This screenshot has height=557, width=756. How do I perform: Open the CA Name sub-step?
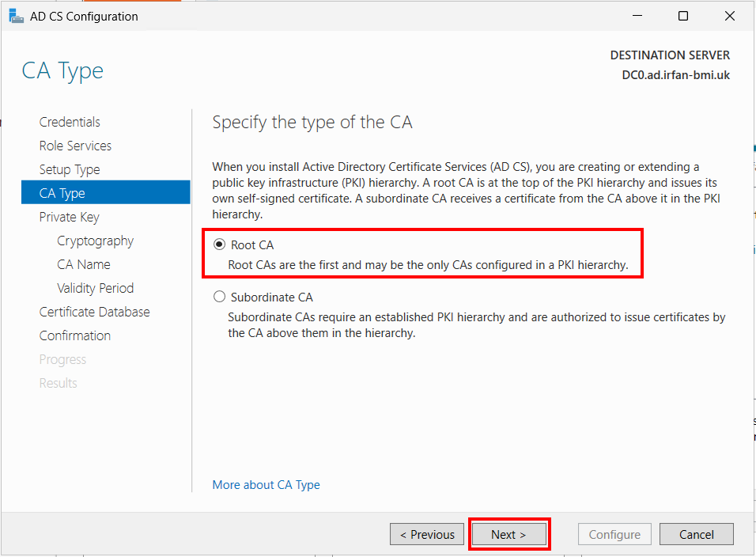(83, 264)
